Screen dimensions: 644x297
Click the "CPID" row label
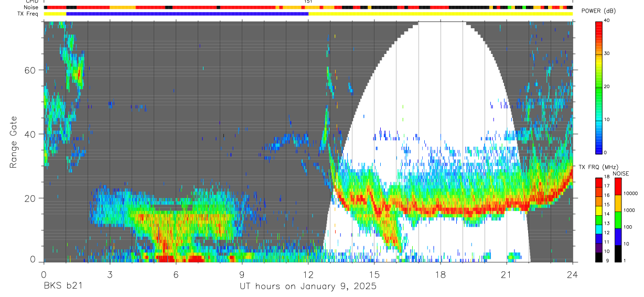pyautogui.click(x=32, y=2)
